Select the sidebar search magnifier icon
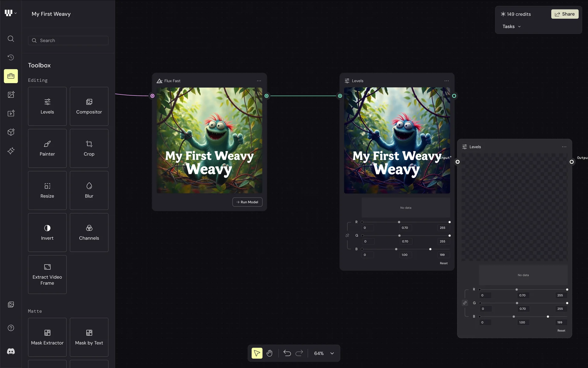The height and width of the screenshot is (368, 588). click(x=11, y=39)
